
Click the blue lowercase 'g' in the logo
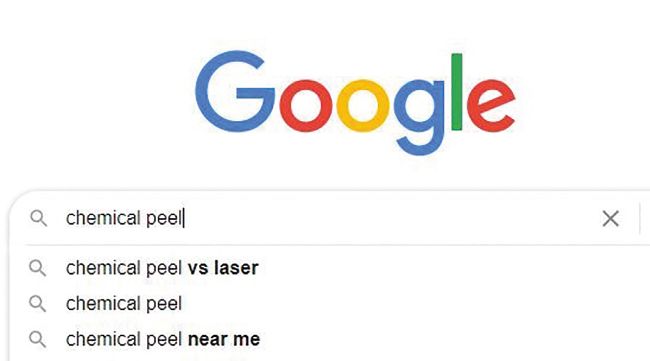pyautogui.click(x=419, y=116)
